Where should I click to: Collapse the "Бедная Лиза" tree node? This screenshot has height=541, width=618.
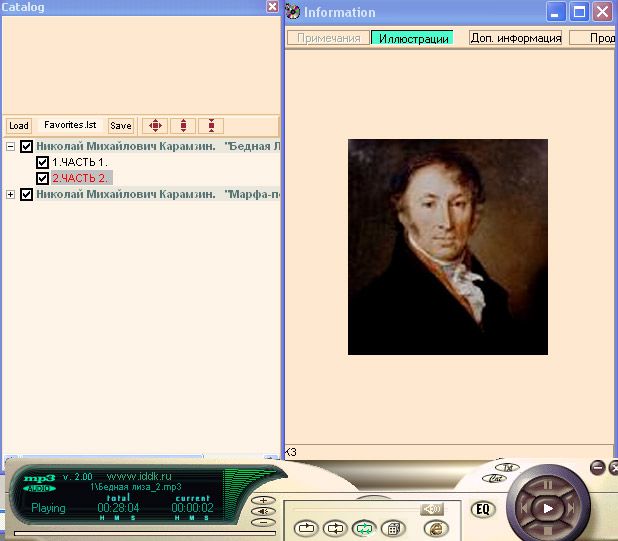[11, 146]
